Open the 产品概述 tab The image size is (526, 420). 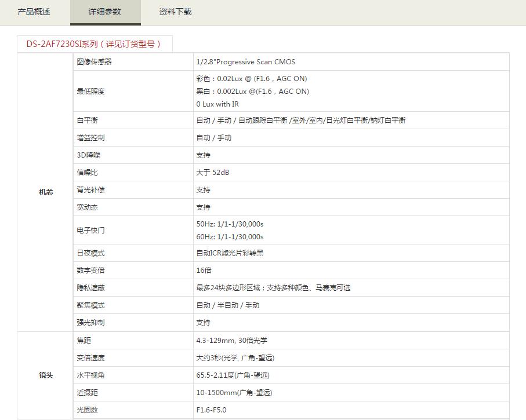[34, 12]
